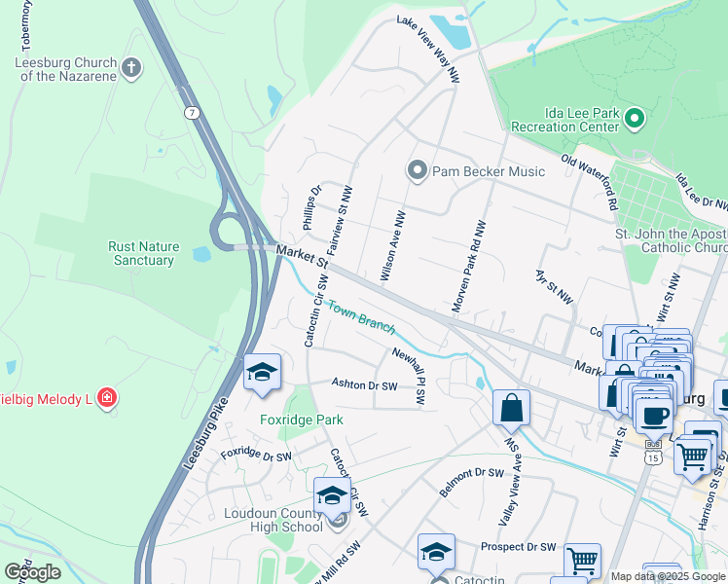This screenshot has width=728, height=584.
Task: Click the graduation cap marker above Loudoun County High School
Action: point(332,498)
